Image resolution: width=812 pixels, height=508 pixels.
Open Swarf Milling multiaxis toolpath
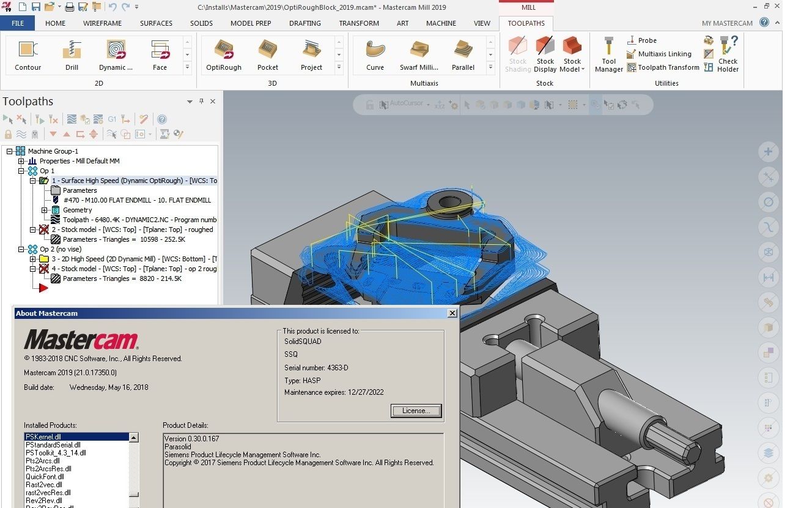point(419,54)
